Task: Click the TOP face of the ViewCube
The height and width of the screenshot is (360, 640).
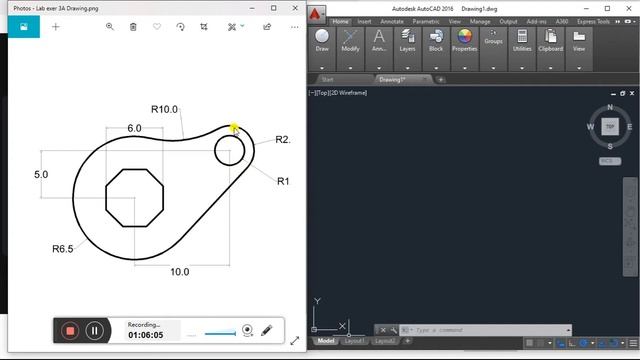Action: pos(610,127)
